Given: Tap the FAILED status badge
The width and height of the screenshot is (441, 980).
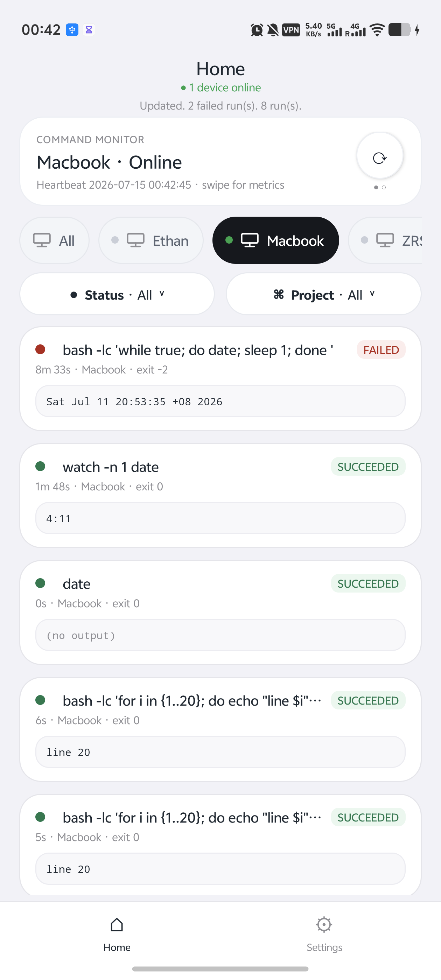Looking at the screenshot, I should tap(381, 350).
